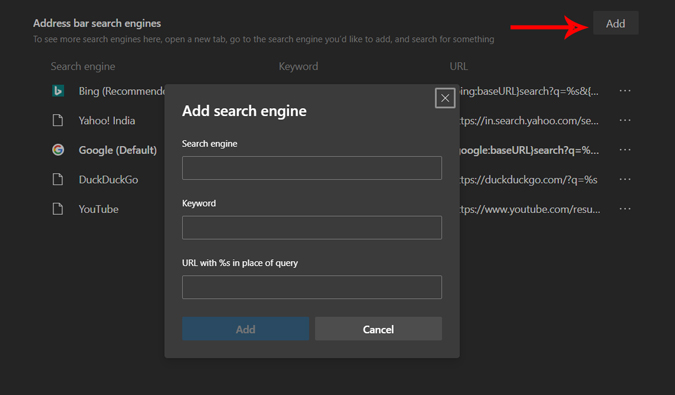Close the Add search engine dialog
The image size is (675, 395).
445,98
